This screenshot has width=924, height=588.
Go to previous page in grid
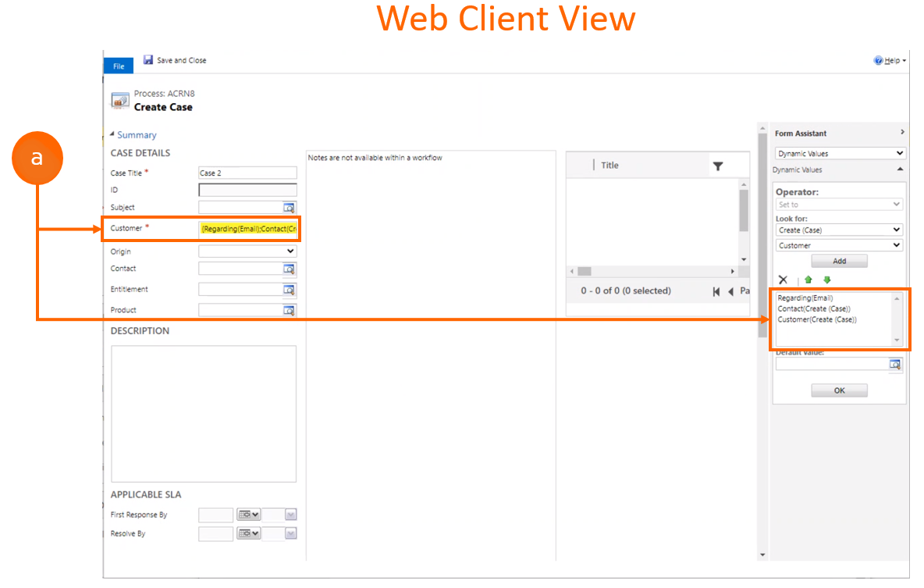[x=730, y=291]
